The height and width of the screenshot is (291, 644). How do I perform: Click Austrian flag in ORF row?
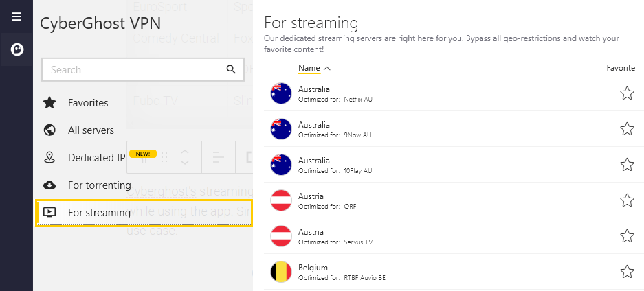(281, 200)
